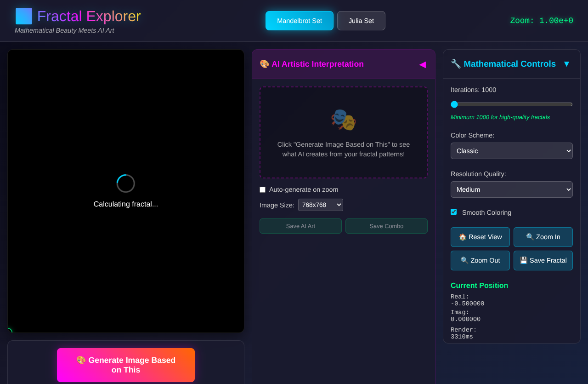Viewport: 588px width, 384px height.
Task: Click the Save AI Art button
Action: [300, 226]
